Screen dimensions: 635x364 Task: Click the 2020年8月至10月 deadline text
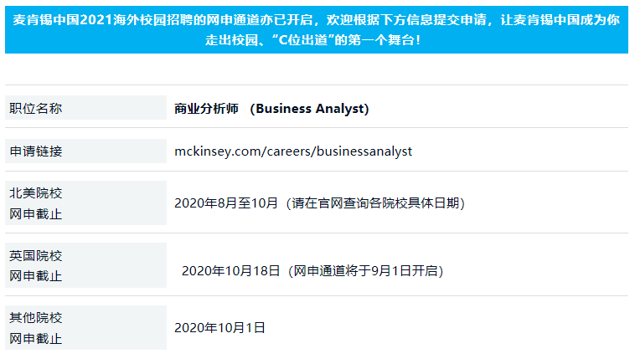tap(226, 203)
